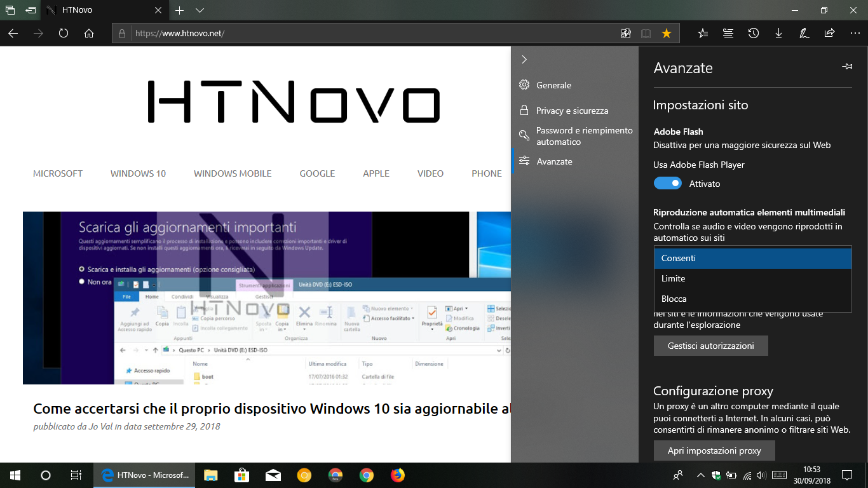Close the HTNovo tab

(158, 10)
